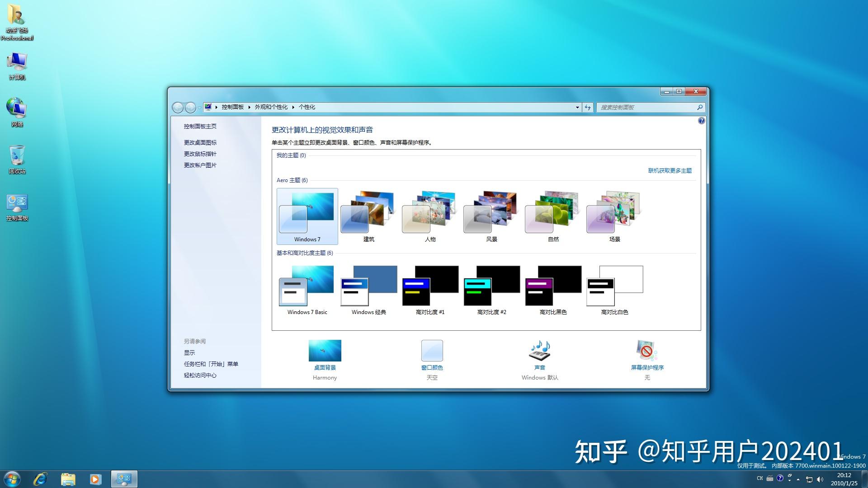
Task: Open Windows Explorer from the taskbar
Action: 67,479
